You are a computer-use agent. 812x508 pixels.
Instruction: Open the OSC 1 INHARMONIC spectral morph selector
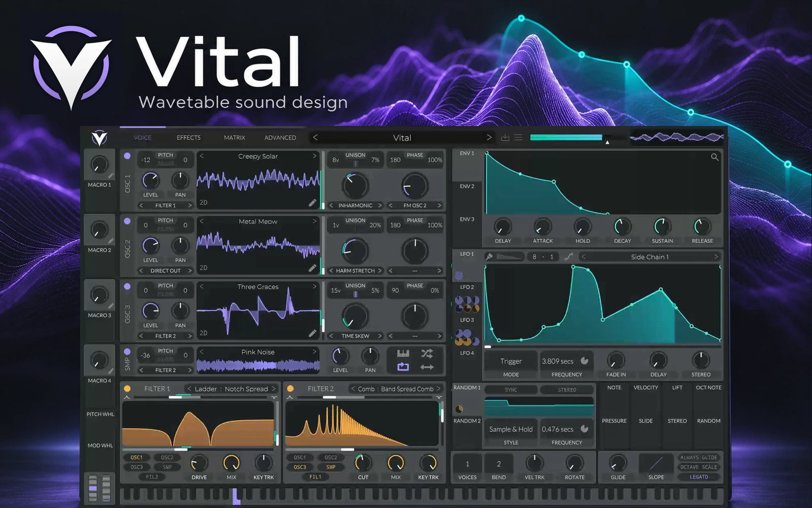(355, 205)
